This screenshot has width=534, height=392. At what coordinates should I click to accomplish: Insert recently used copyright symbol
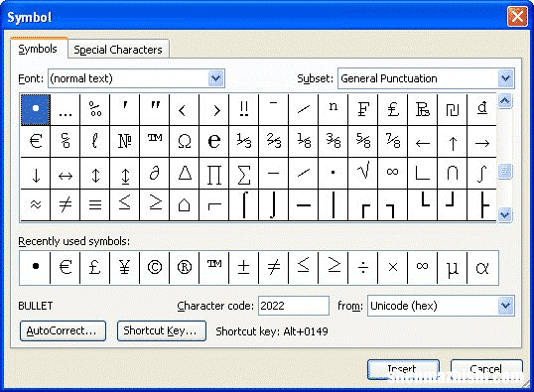tap(155, 267)
